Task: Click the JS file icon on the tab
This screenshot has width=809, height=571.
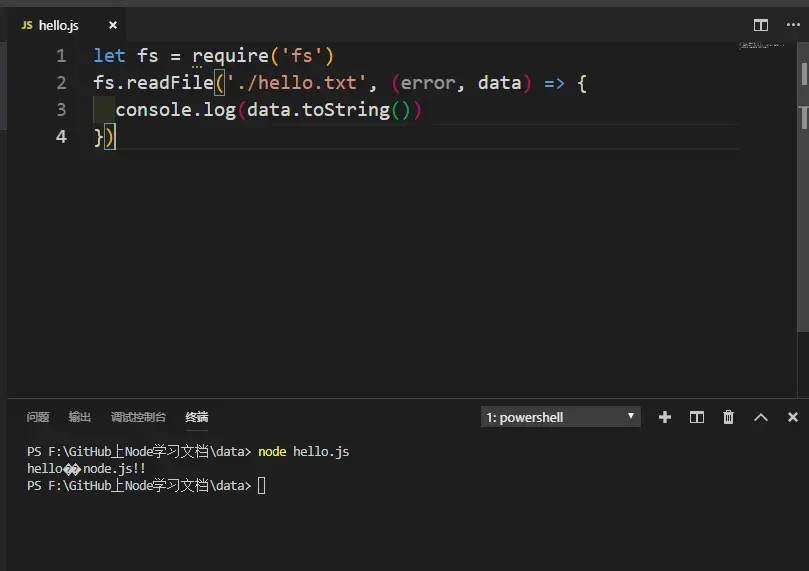Action: point(27,25)
